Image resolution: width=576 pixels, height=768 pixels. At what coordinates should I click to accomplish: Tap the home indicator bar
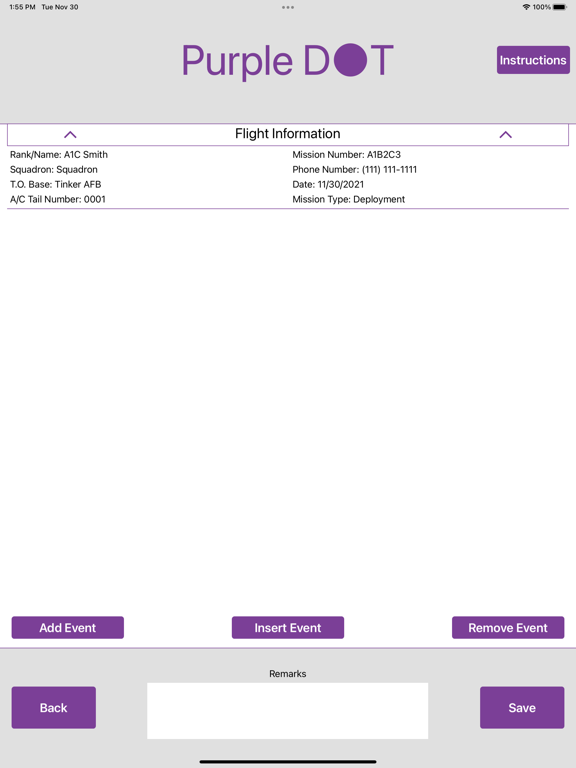(x=288, y=762)
